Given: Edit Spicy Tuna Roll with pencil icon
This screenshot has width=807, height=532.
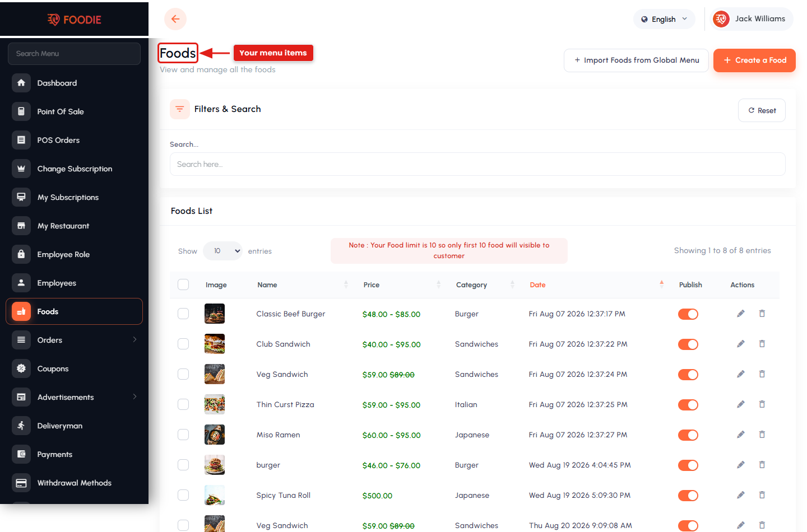Looking at the screenshot, I should tap(741, 495).
